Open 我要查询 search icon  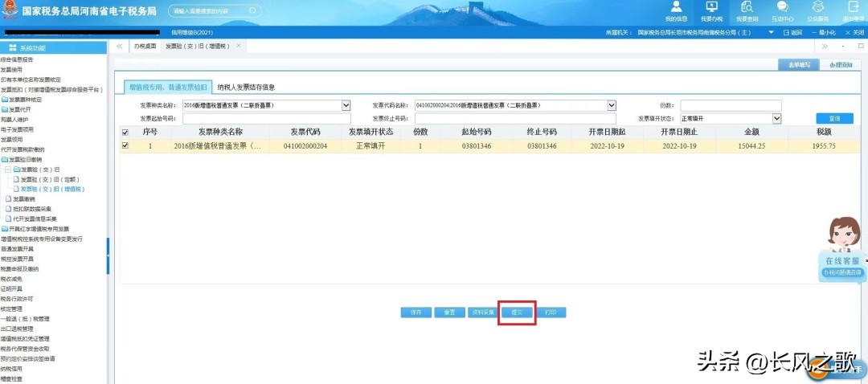click(x=747, y=8)
